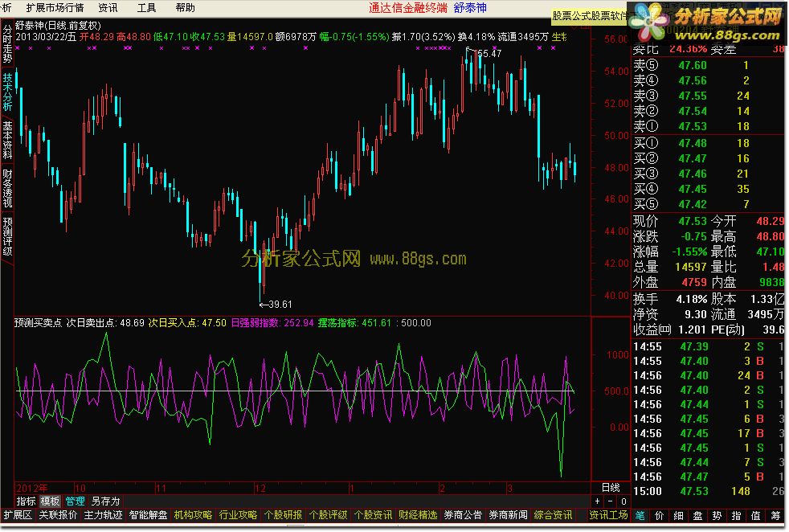Click the 39.61 low price label

(x=280, y=305)
